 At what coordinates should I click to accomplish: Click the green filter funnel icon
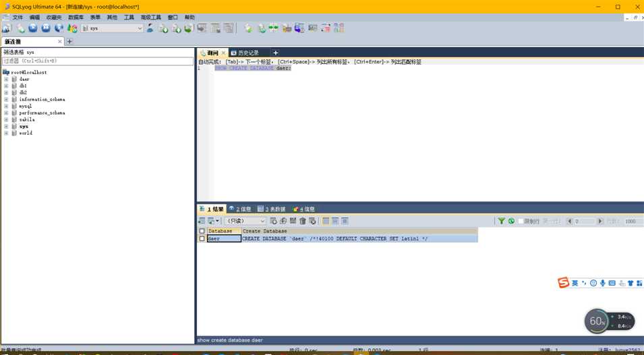coord(501,221)
